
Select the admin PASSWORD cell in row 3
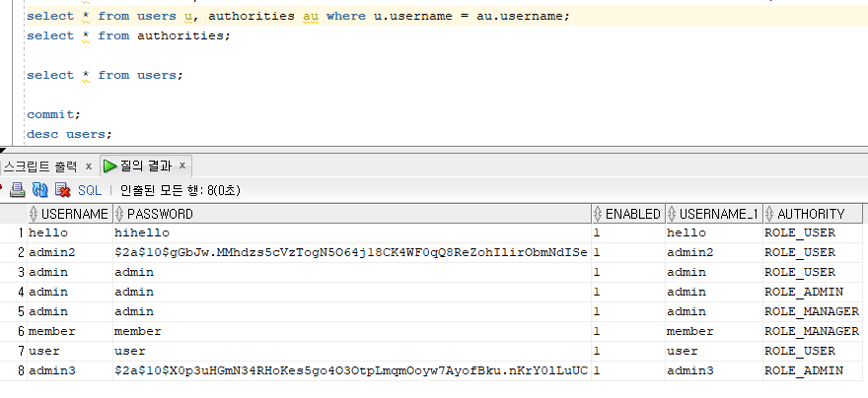click(352, 272)
